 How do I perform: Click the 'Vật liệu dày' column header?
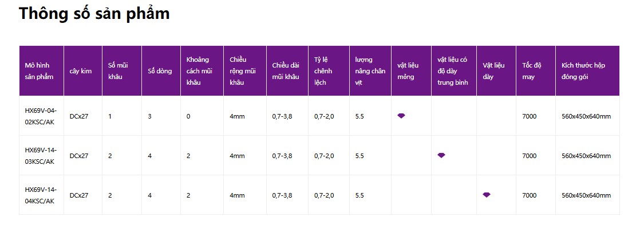[496, 71]
